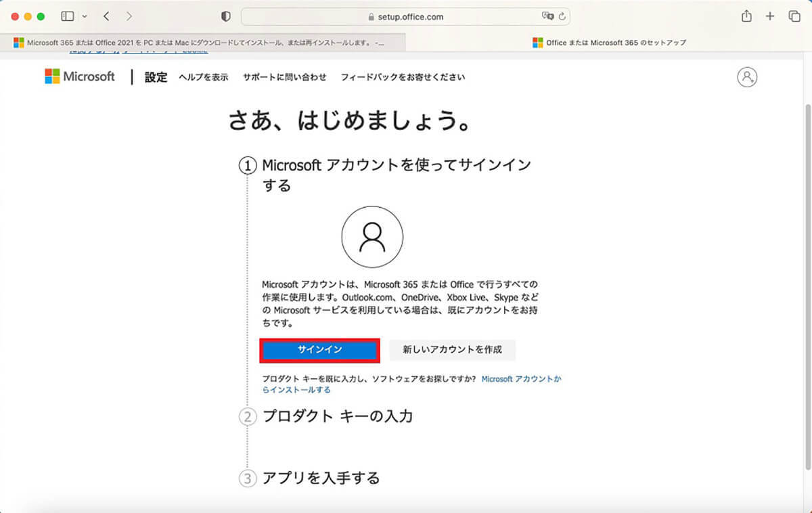
Task: Click the setup.office.com address bar
Action: [x=405, y=16]
